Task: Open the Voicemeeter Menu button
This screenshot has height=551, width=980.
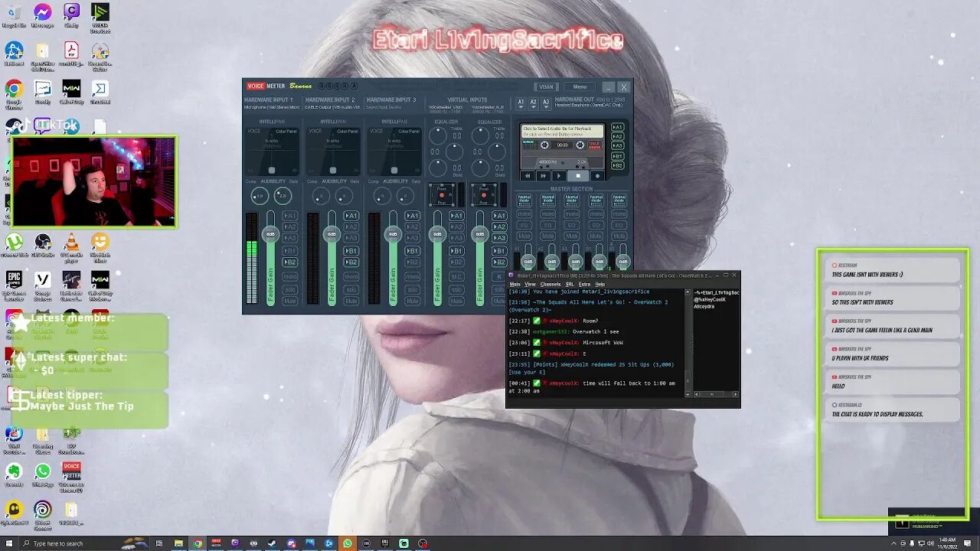Action: 580,86
